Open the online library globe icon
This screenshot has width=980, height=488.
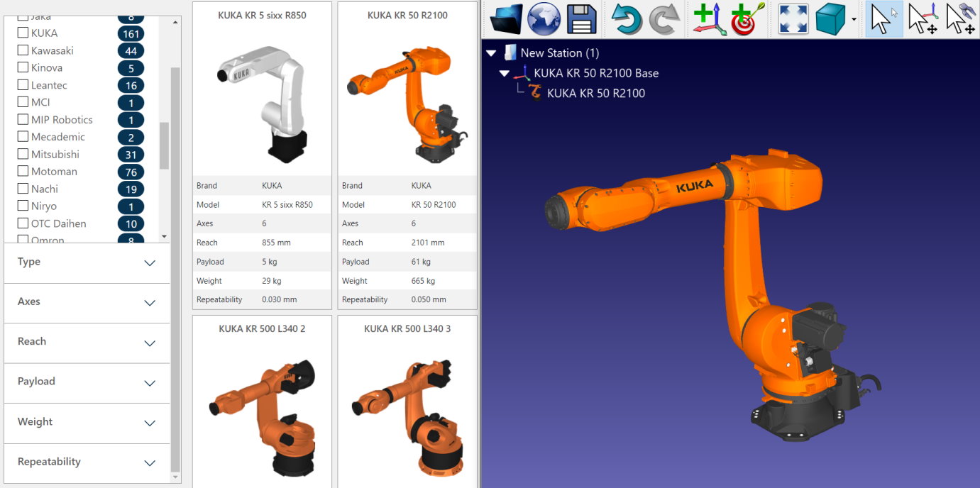pyautogui.click(x=544, y=19)
